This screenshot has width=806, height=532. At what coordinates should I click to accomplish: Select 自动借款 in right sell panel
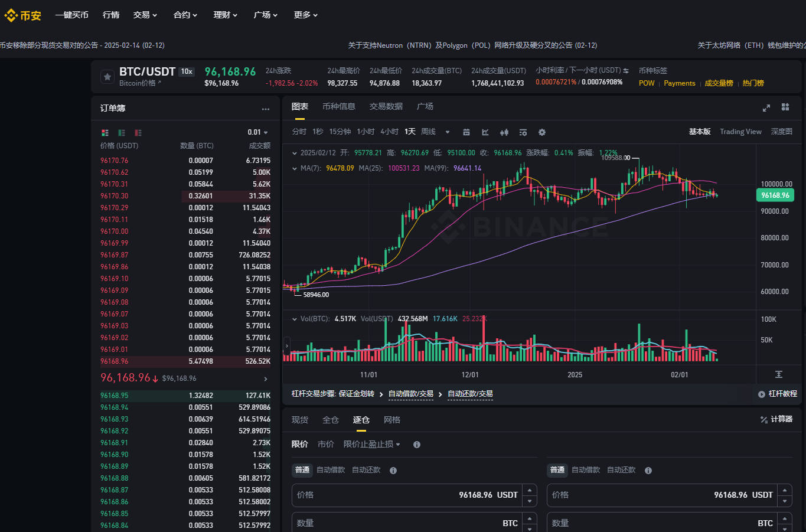(586, 470)
